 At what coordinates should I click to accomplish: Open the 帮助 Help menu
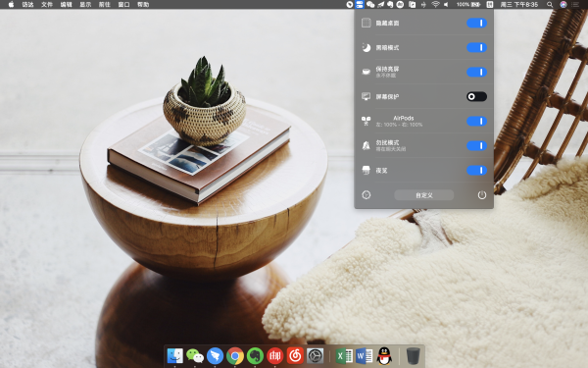click(143, 5)
